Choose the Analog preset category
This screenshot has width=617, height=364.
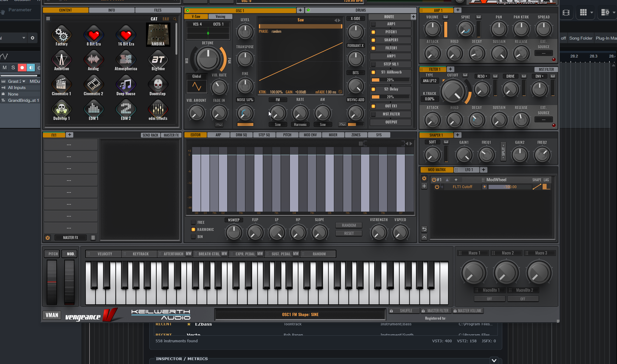[94, 60]
